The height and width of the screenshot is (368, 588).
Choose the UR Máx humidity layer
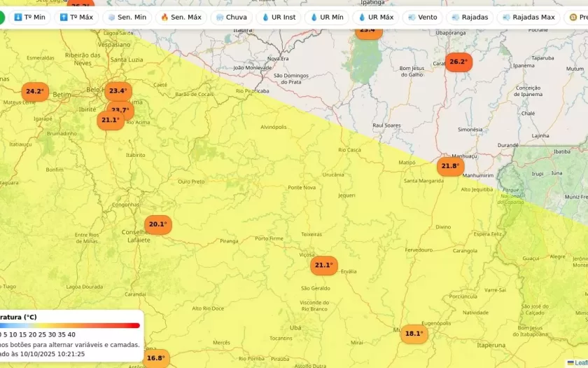point(375,18)
